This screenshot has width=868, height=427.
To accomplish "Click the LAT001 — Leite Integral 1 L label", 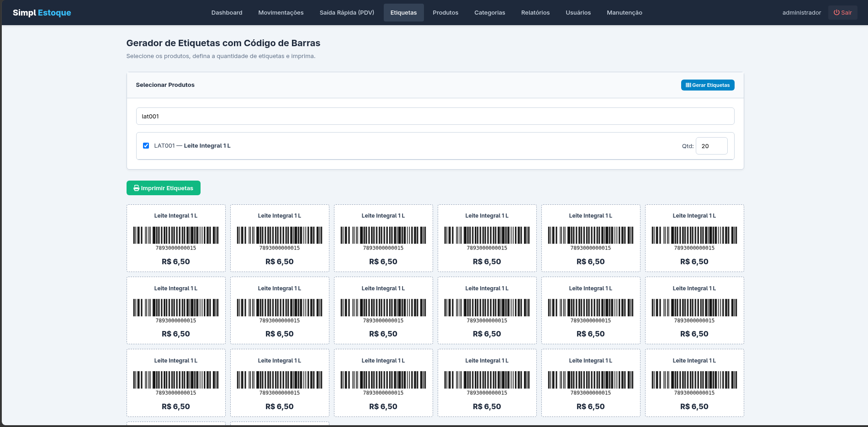I will [192, 146].
